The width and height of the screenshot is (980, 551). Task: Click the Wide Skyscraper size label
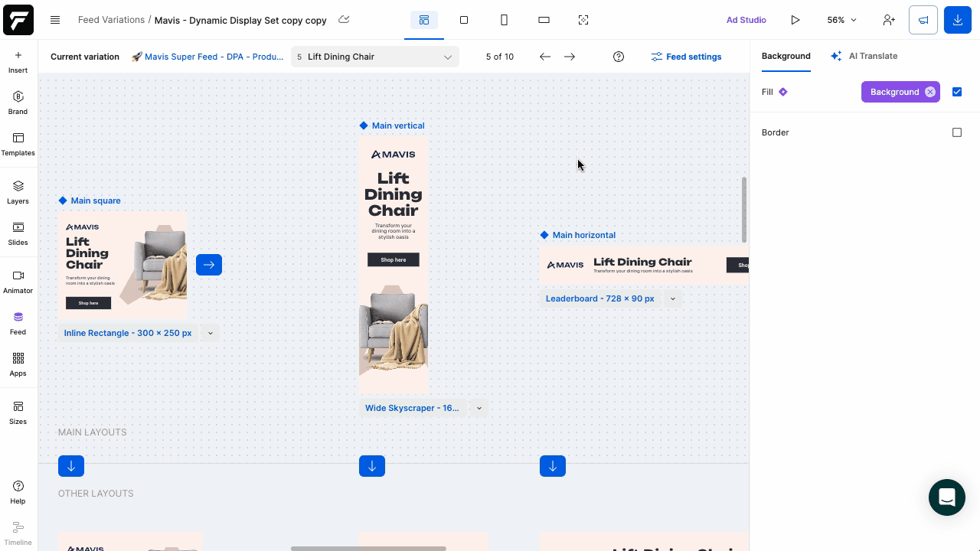pos(412,408)
